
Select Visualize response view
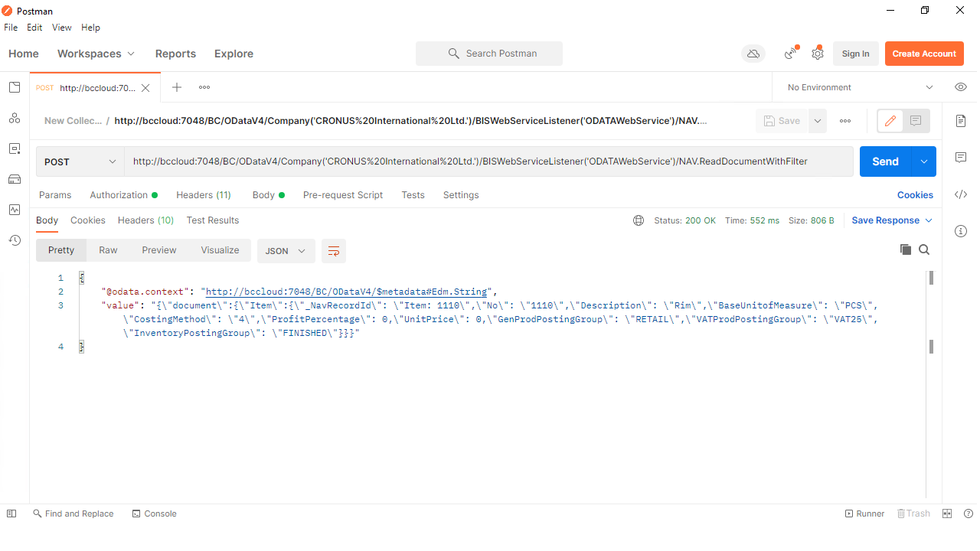[x=220, y=250]
